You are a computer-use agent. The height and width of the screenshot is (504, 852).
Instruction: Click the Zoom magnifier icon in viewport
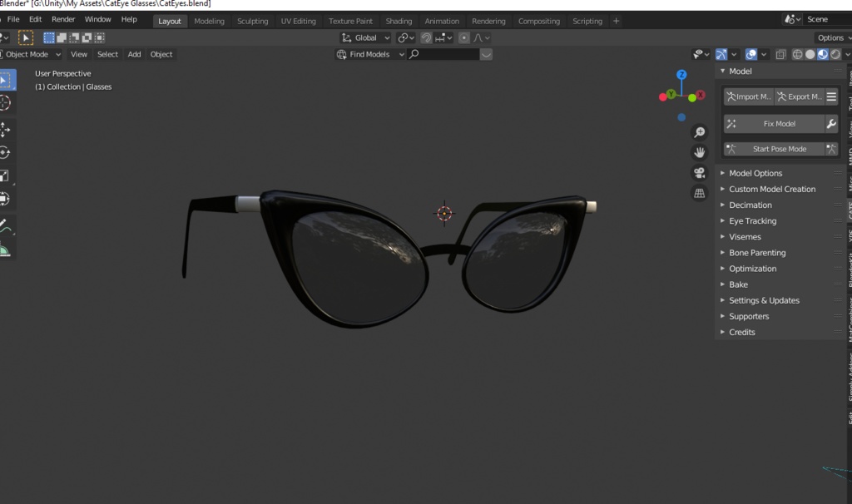click(x=699, y=131)
